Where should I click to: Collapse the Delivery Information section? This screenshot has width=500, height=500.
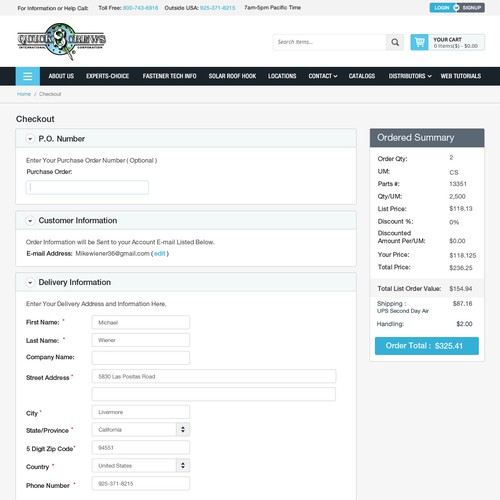30,283
